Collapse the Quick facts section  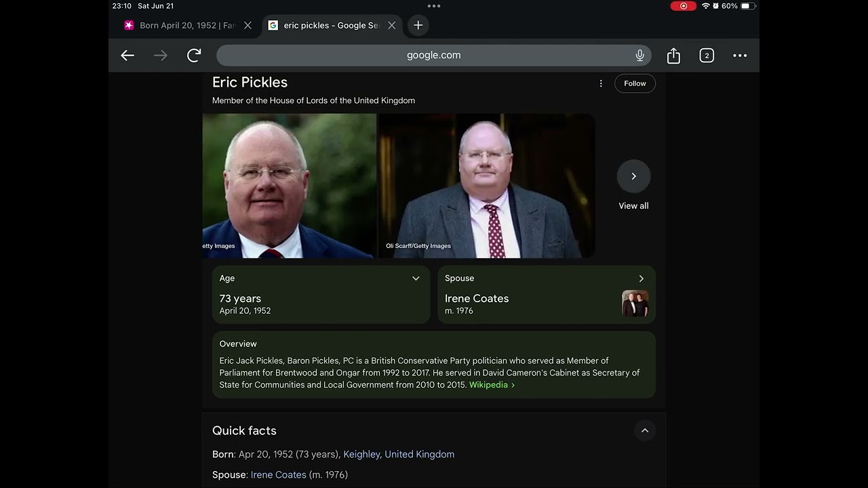[645, 430]
